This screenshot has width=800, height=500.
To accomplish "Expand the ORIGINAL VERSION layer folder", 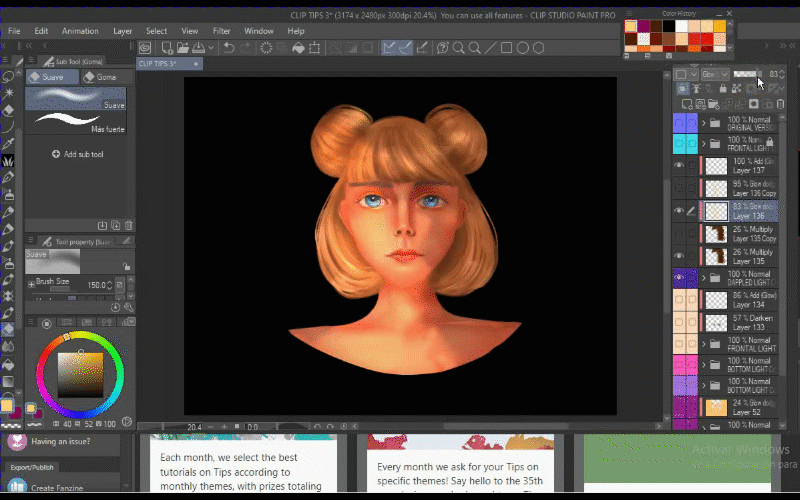I will click(704, 123).
